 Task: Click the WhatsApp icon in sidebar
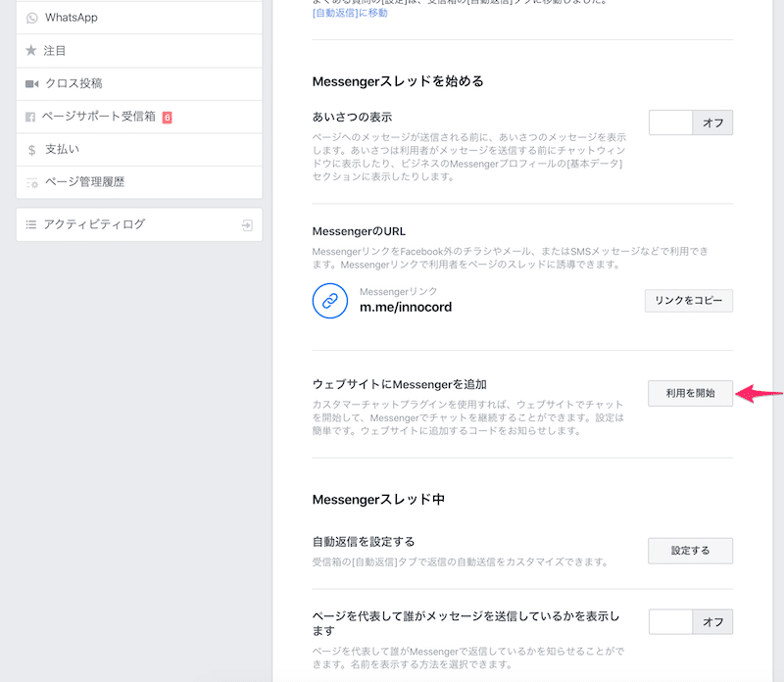click(32, 18)
